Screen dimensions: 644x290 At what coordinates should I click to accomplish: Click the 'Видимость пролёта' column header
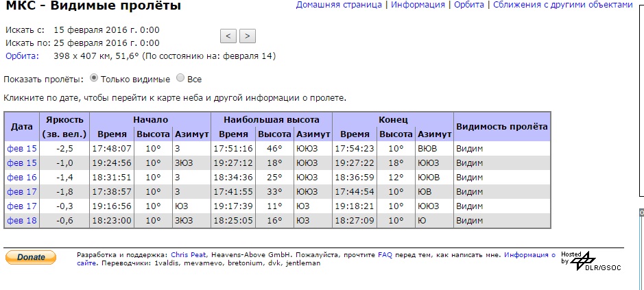point(502,127)
